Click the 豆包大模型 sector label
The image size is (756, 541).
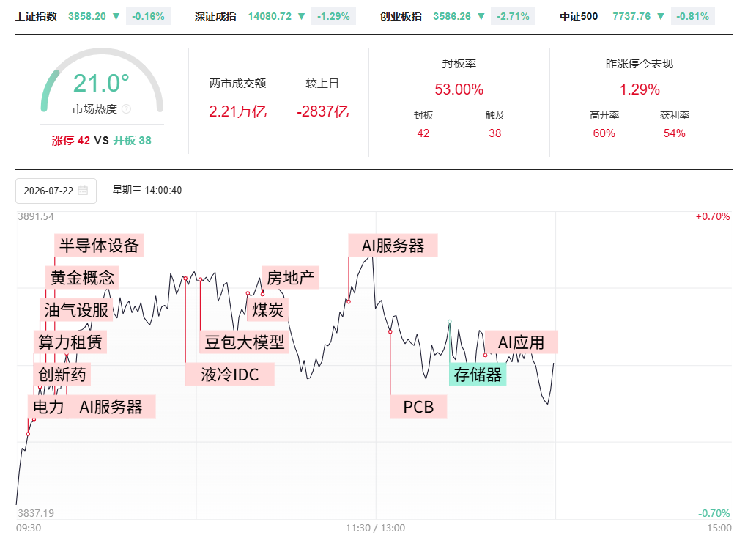coord(245,342)
